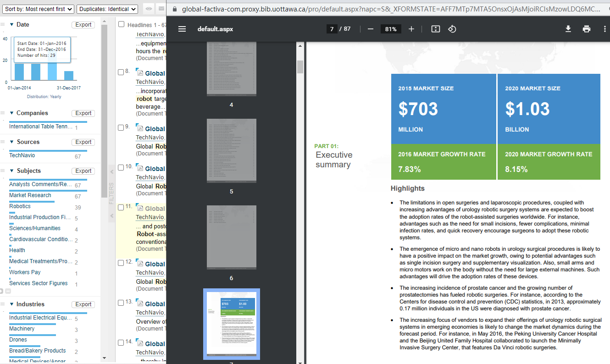The height and width of the screenshot is (364, 610).
Task: Open the PDF icon of headline 8
Action: point(140,73)
